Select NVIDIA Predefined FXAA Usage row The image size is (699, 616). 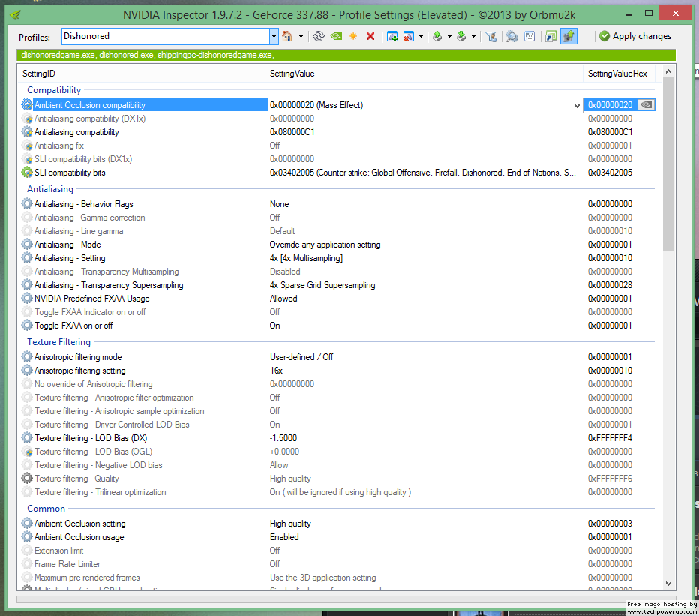click(338, 299)
